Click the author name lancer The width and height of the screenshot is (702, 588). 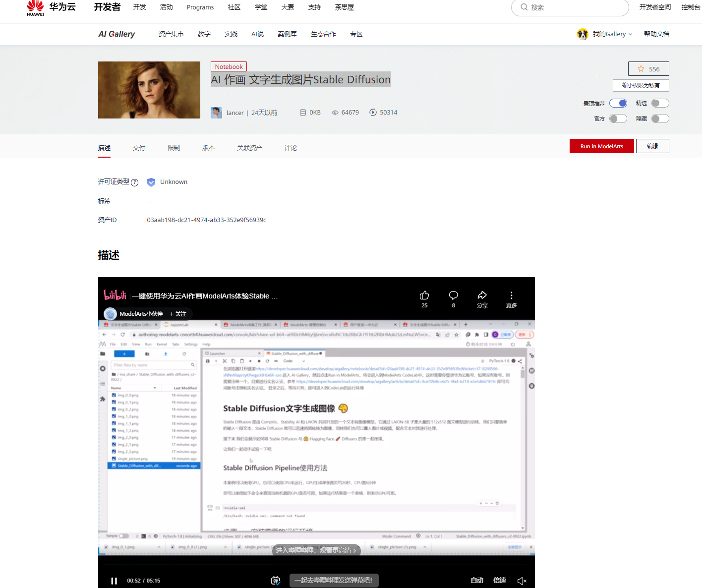click(235, 113)
